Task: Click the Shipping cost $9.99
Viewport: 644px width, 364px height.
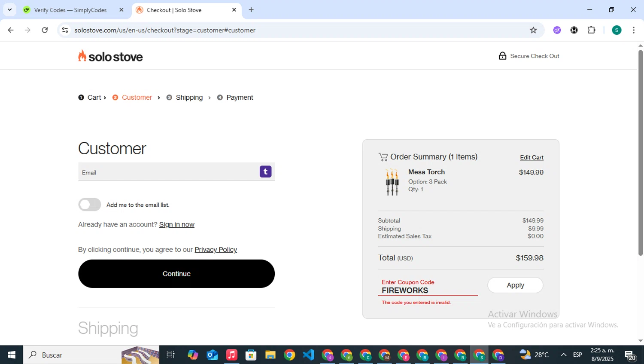Action: click(536, 229)
